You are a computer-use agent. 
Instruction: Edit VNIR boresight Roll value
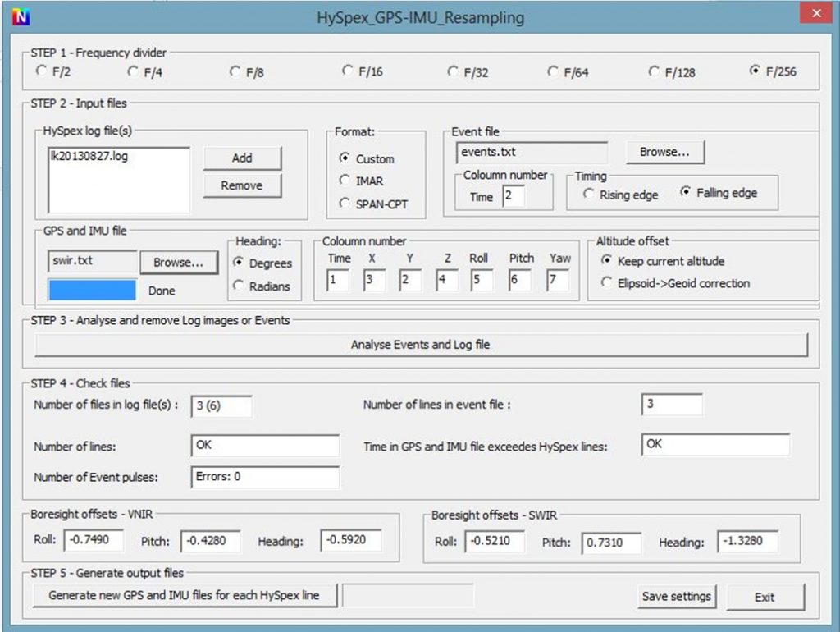(94, 540)
